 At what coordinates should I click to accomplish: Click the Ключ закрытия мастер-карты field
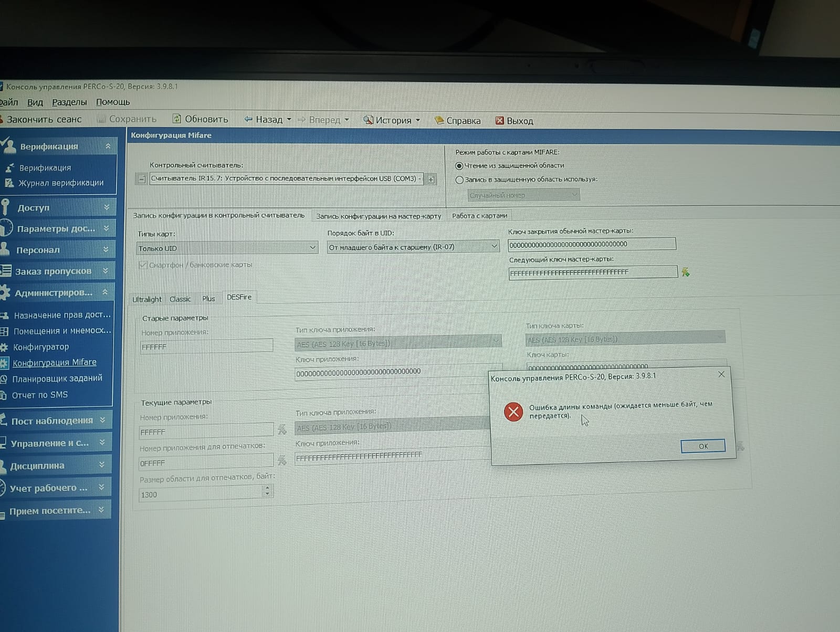[x=591, y=244]
